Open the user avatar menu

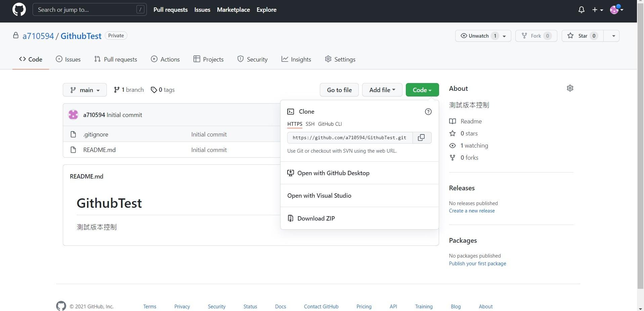point(617,10)
